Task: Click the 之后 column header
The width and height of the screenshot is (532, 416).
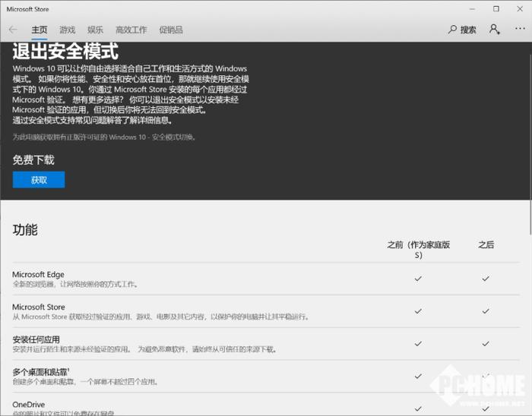Action: pos(486,244)
